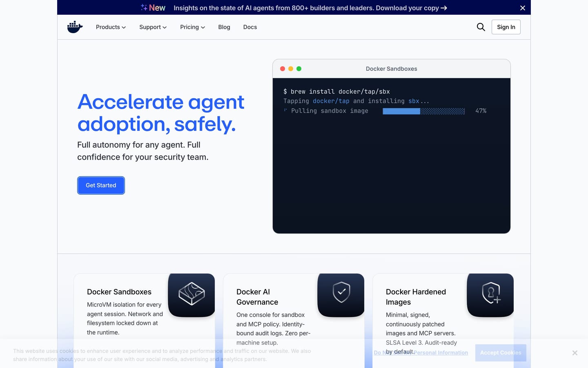Click the Docker whale logo

click(x=75, y=27)
